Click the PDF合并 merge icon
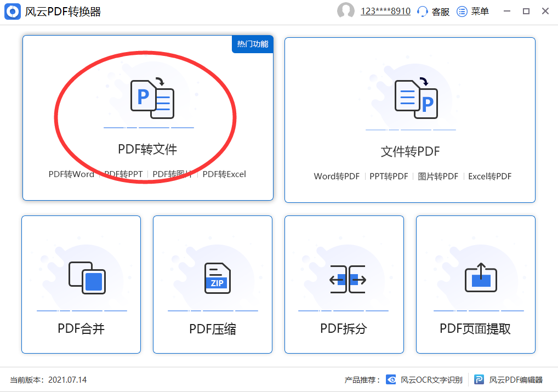 pyautogui.click(x=87, y=278)
